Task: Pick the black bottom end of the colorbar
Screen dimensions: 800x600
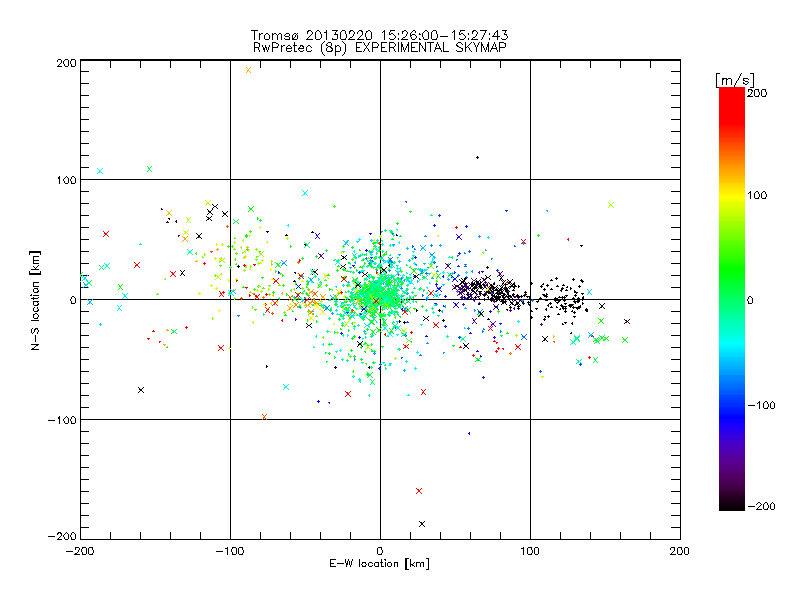Action: pos(732,505)
